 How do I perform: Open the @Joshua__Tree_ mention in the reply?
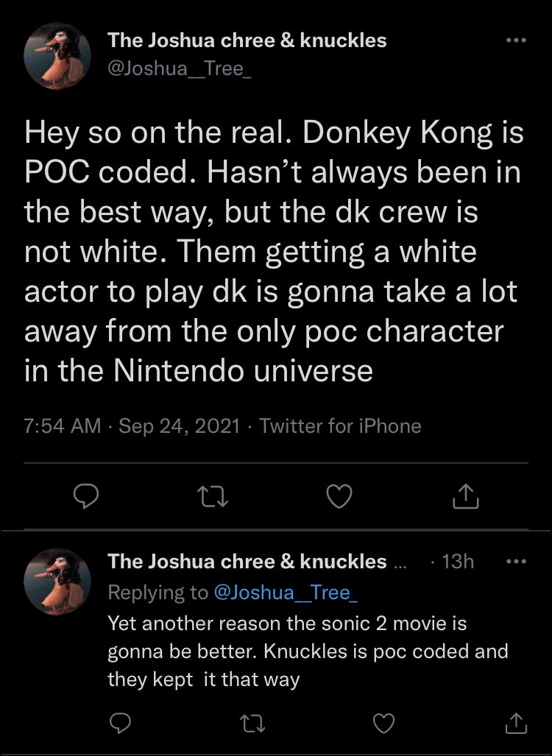coord(286,592)
